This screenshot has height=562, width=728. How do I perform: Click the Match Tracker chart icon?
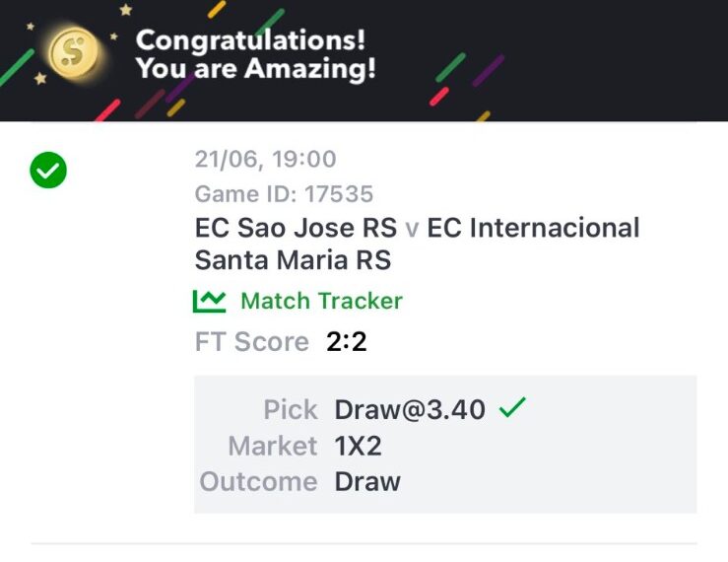tap(210, 302)
